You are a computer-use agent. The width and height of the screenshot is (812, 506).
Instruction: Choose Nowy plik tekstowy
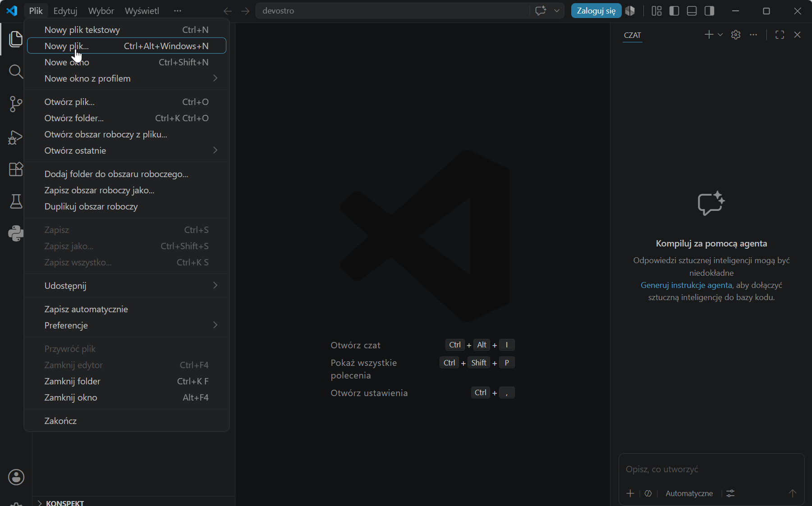[127, 30]
